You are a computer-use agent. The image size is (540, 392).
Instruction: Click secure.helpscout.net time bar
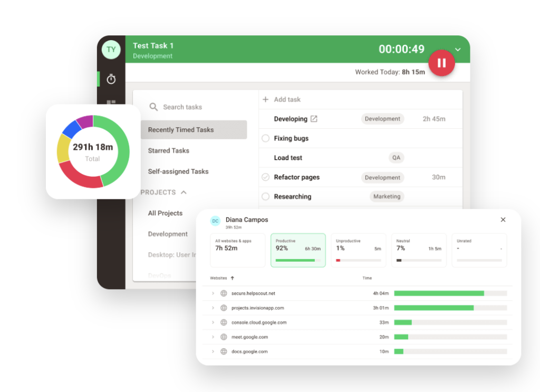coord(450,293)
